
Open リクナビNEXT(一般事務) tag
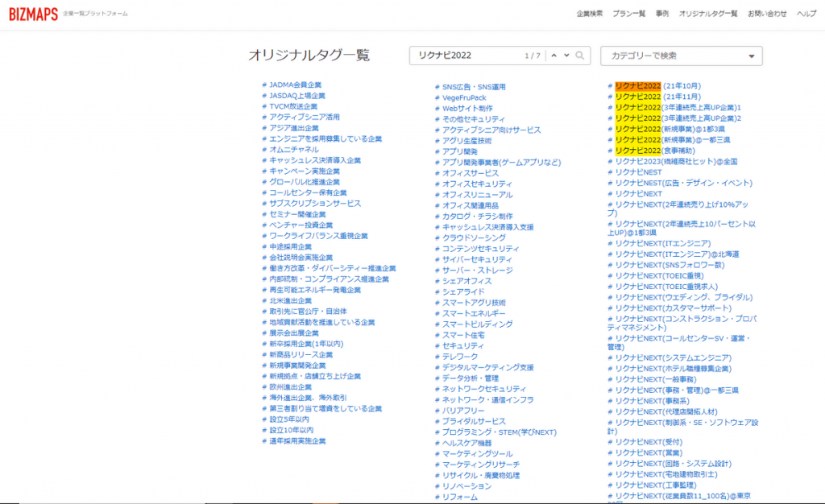(656, 379)
